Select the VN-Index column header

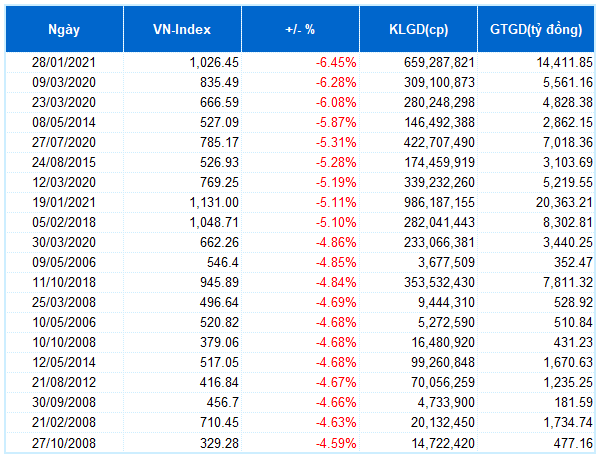point(182,29)
